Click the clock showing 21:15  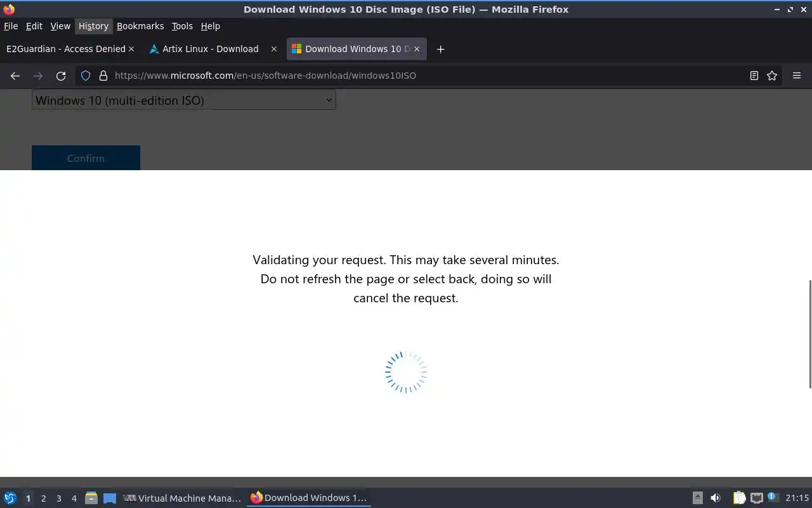[x=797, y=498]
